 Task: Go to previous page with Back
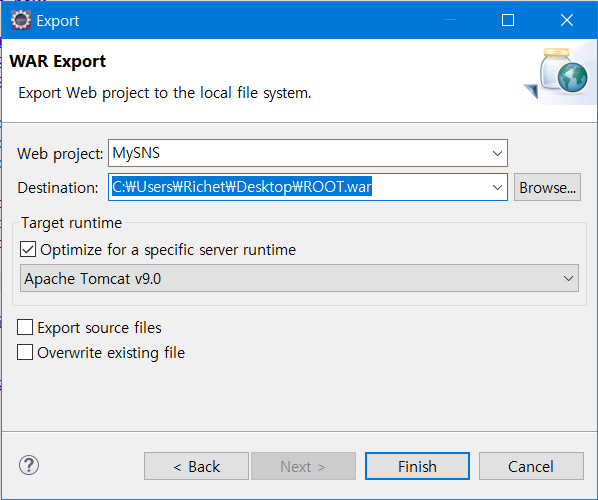(x=196, y=466)
